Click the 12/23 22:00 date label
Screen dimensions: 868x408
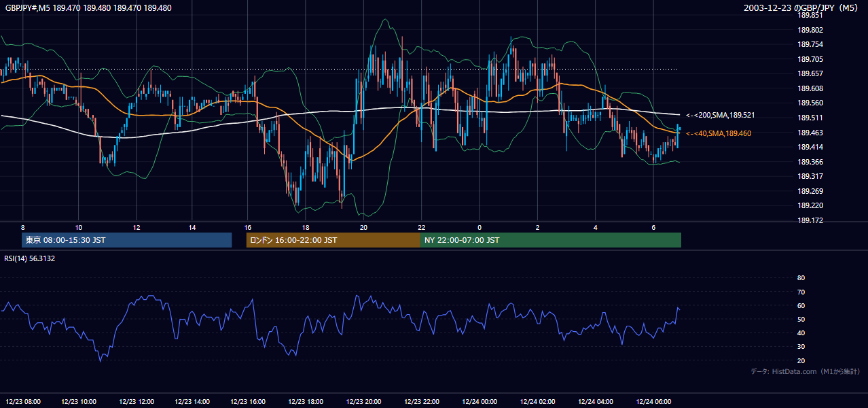(x=422, y=401)
